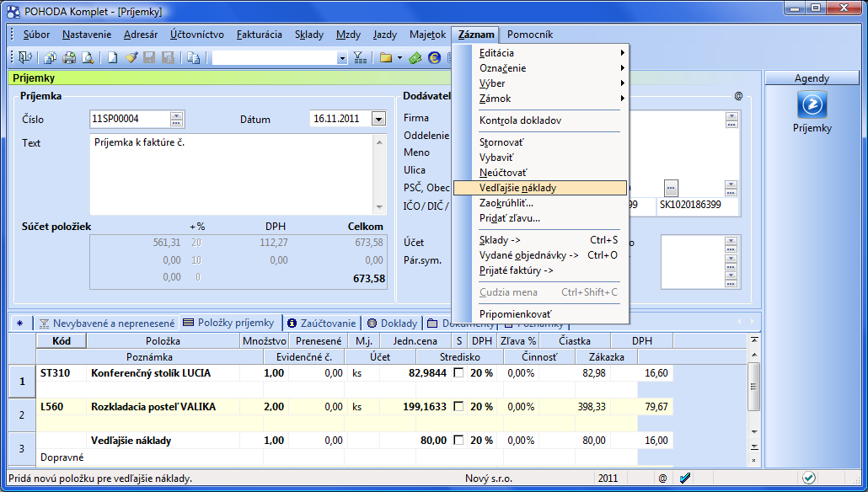This screenshot has height=492, width=868.
Task: Click the list button at right of the Firma field
Action: pyautogui.click(x=731, y=120)
